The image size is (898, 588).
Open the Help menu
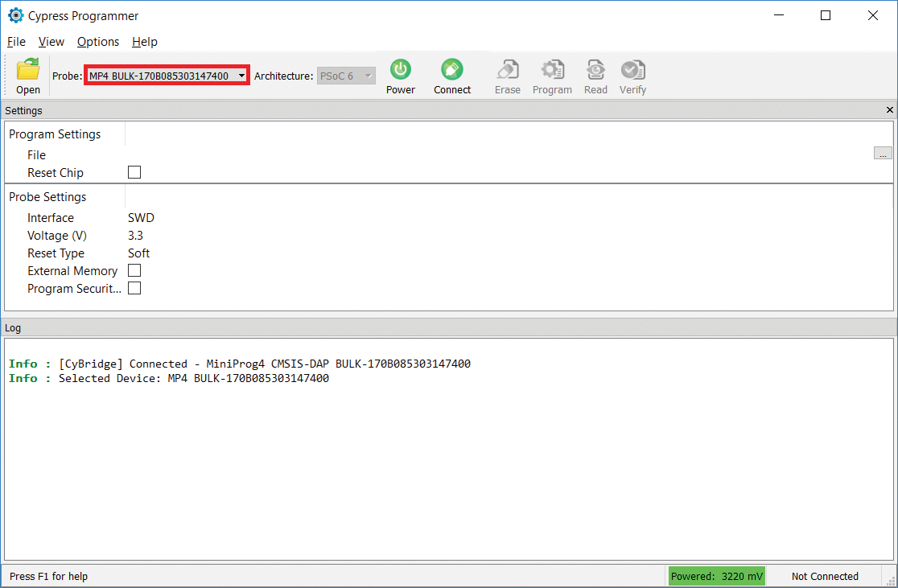point(145,42)
